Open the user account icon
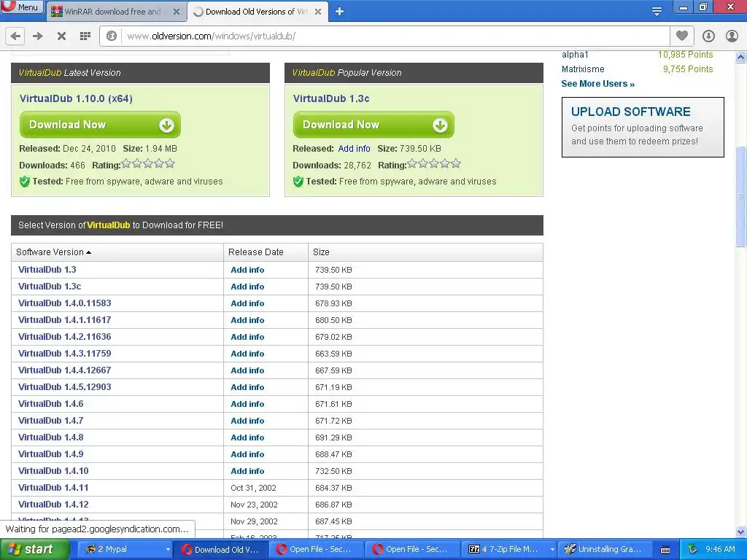Screen dimensions: 747x560 click(x=732, y=36)
